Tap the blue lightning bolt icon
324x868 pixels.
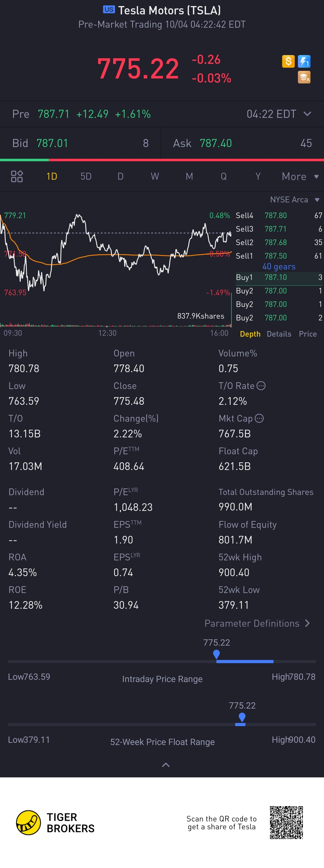pyautogui.click(x=304, y=61)
